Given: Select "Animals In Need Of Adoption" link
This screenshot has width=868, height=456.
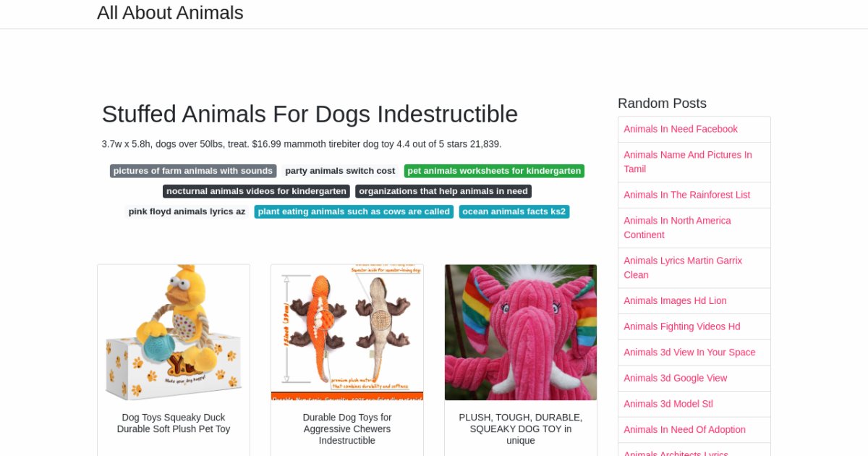Looking at the screenshot, I should click(x=684, y=429).
